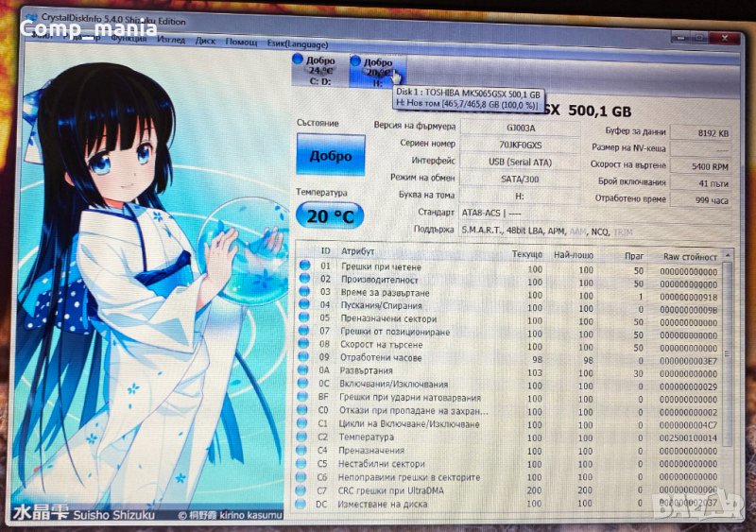Click the Raw стойност column header
This screenshot has height=532, width=756.
coord(692,255)
